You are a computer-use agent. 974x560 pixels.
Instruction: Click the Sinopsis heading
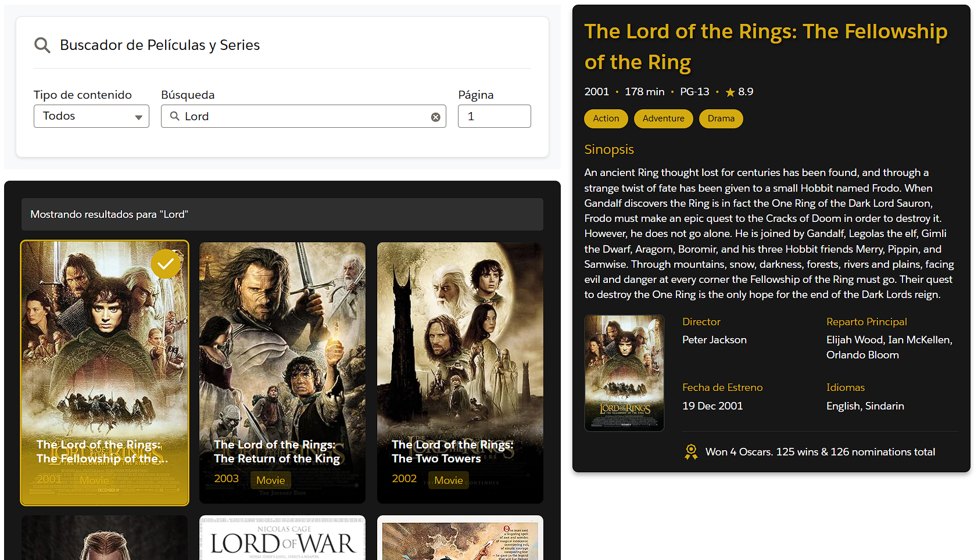[608, 149]
